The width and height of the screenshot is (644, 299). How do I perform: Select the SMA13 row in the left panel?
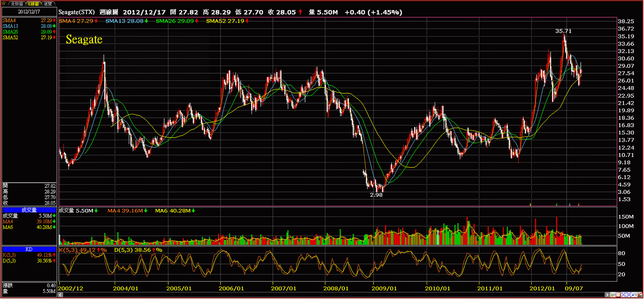[x=29, y=26]
